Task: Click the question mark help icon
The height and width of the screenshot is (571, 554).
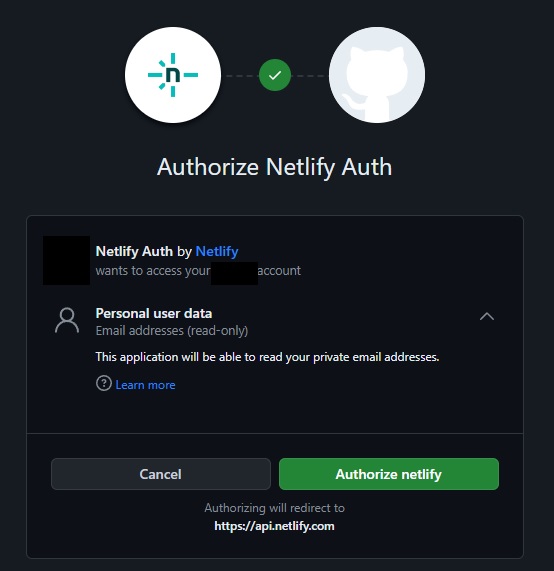Action: tap(104, 383)
